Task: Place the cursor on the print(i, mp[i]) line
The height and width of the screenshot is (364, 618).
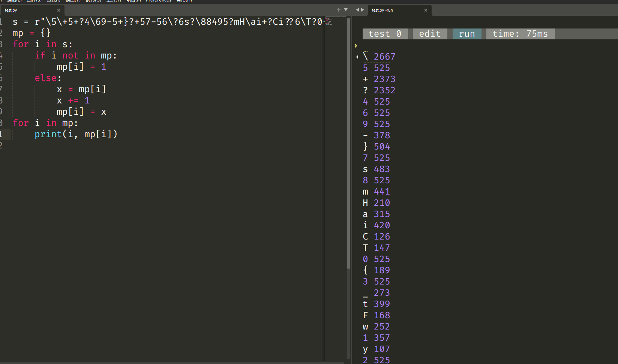Action: [76, 134]
